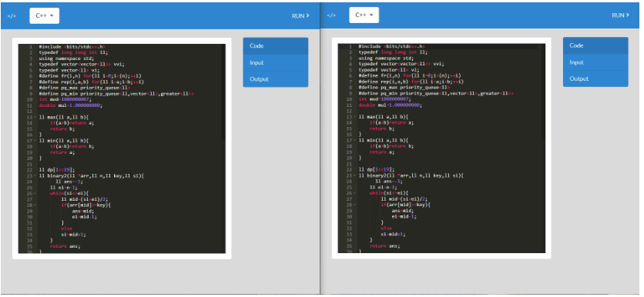Click 'ans=mid;' line in left editor
Image resolution: width=644 pixels, height=297 pixels.
[x=82, y=211]
